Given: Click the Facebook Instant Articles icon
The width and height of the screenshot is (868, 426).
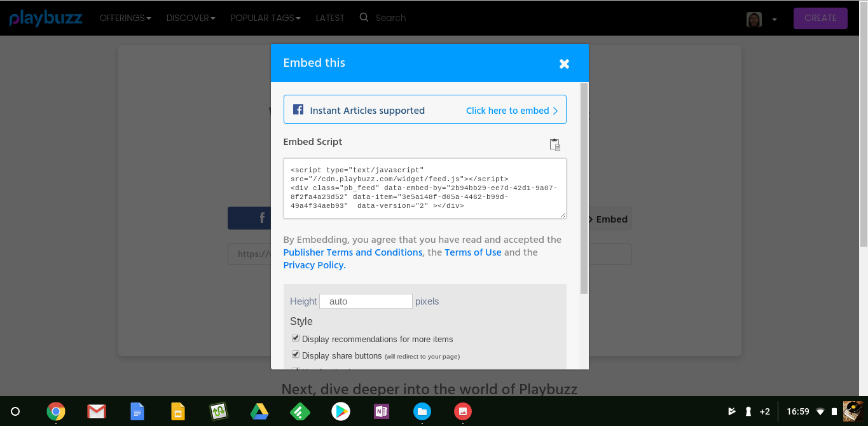Looking at the screenshot, I should (298, 109).
